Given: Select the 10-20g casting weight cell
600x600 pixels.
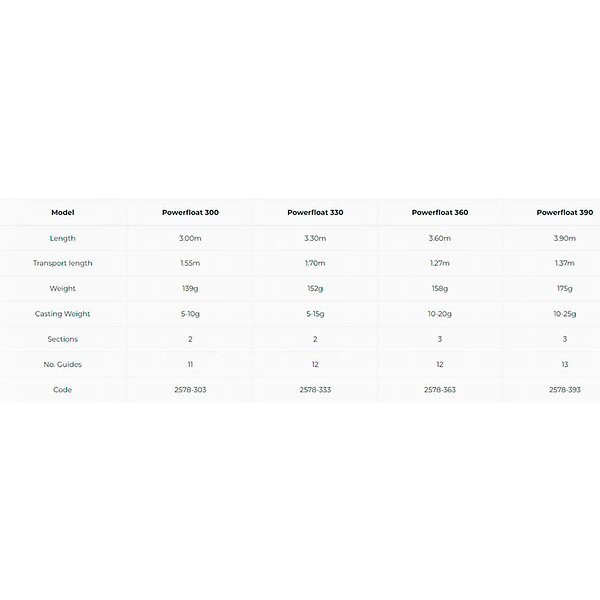Looking at the screenshot, I should (440, 314).
